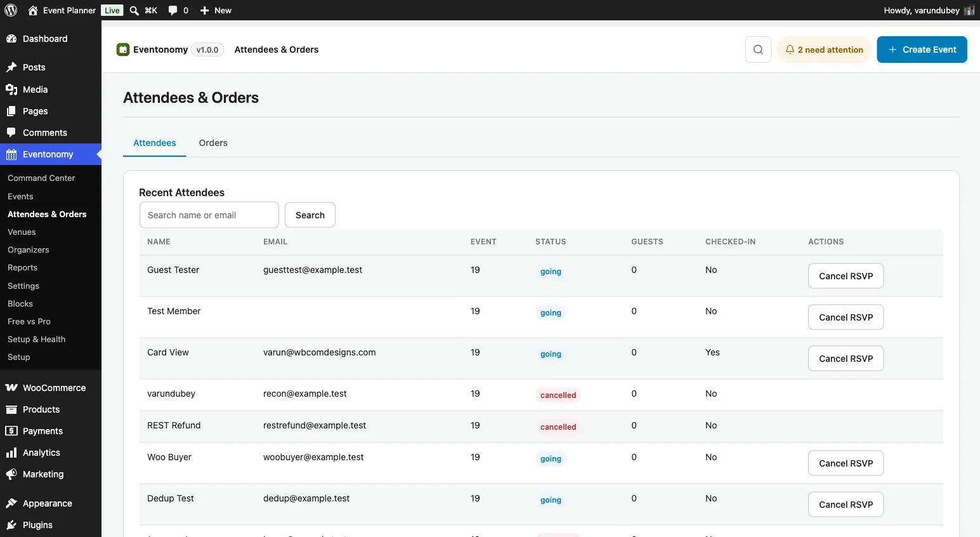Click the WooCommerce logo icon
This screenshot has width=980, height=537.
pos(11,388)
